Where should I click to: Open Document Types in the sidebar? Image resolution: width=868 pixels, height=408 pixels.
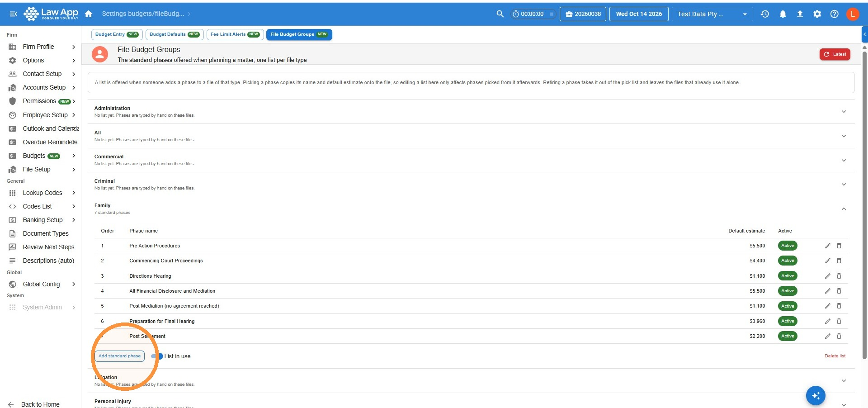click(42, 234)
